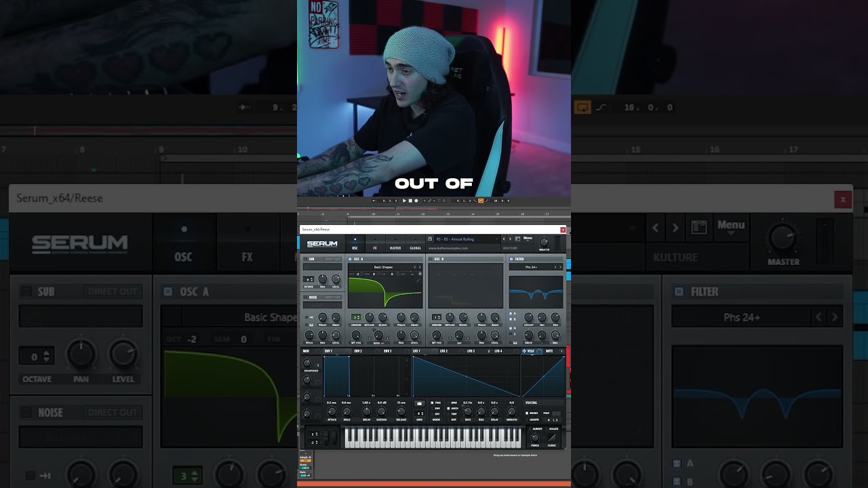Open the 'Basic Shapes' wavetable selector
Viewport: 868px width, 488px height.
coord(383,267)
